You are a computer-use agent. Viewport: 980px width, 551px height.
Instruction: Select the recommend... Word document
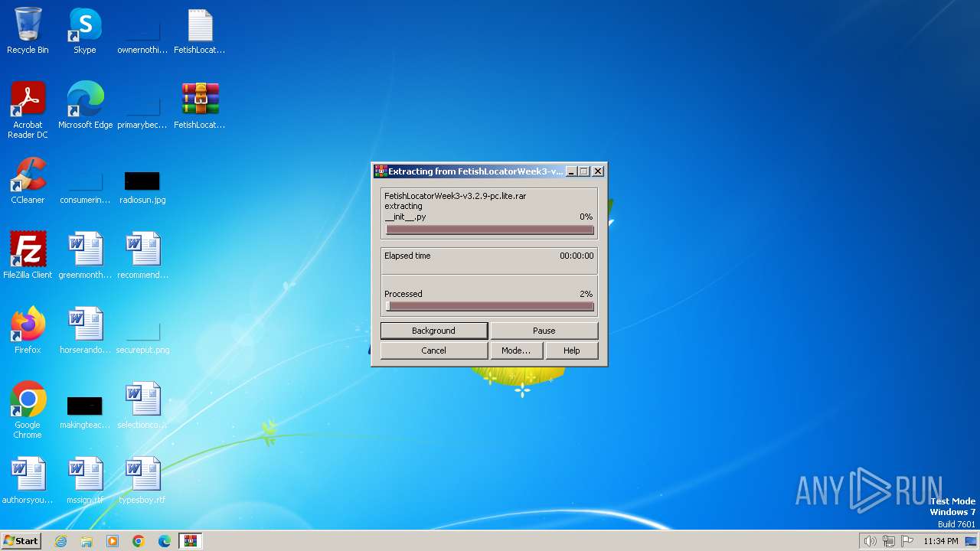coord(142,256)
